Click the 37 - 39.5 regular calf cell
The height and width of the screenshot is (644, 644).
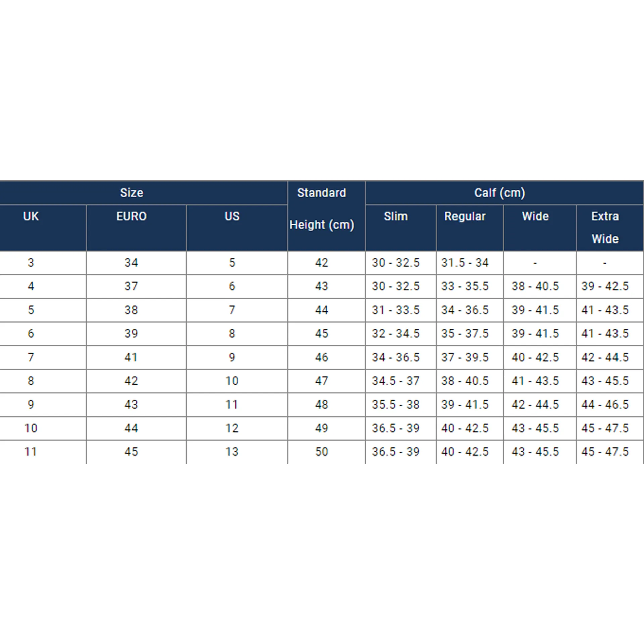[x=465, y=357]
